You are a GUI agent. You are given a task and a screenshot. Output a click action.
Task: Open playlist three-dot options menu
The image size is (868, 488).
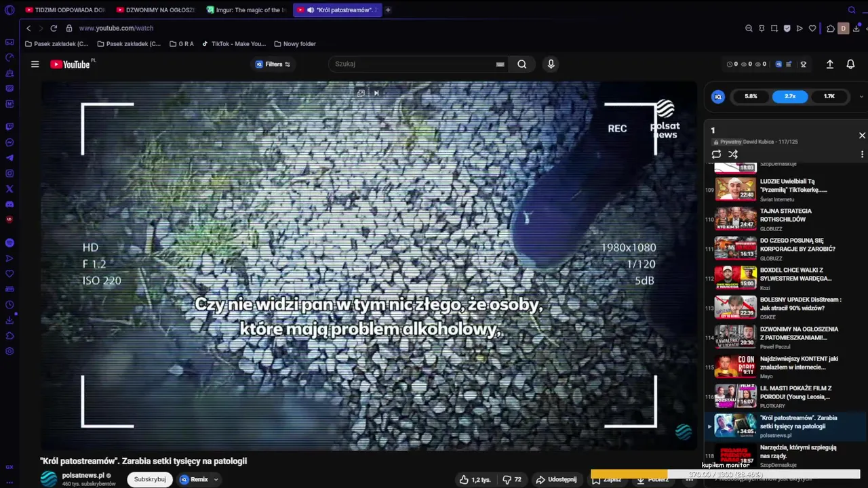862,155
